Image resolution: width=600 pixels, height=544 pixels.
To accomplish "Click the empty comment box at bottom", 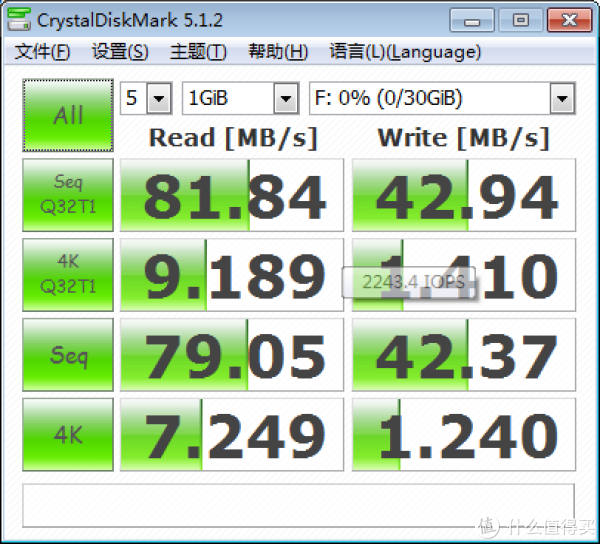I will [298, 505].
